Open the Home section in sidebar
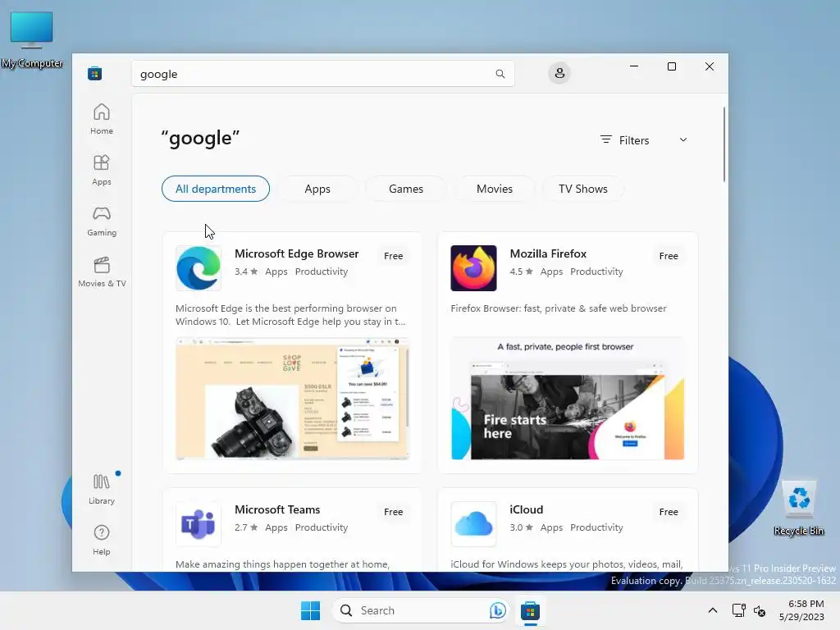Image resolution: width=840 pixels, height=630 pixels. 101,119
